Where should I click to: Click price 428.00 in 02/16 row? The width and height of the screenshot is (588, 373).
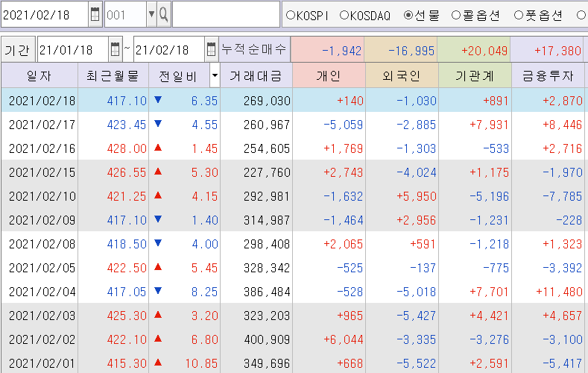pyautogui.click(x=127, y=148)
